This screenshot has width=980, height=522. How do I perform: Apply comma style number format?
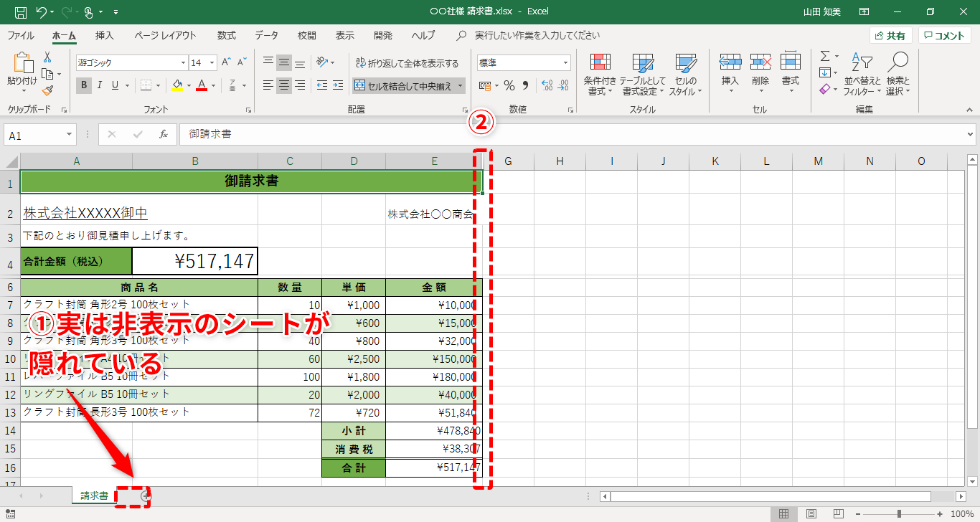525,85
